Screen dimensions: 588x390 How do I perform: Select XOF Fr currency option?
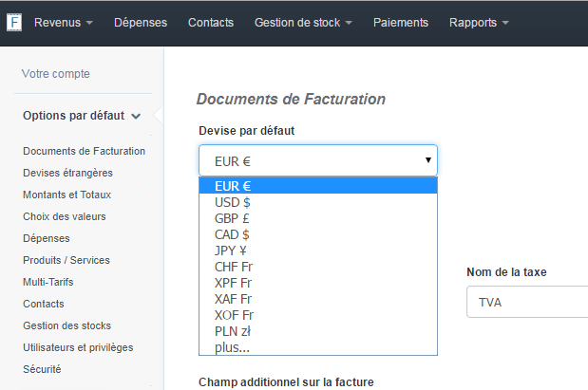(x=318, y=315)
